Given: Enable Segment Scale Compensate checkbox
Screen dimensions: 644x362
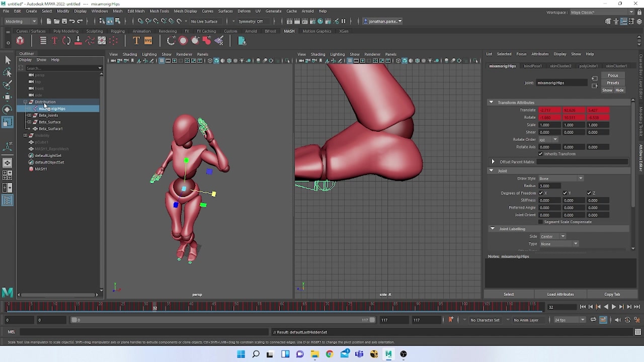Looking at the screenshot, I should tap(541, 222).
